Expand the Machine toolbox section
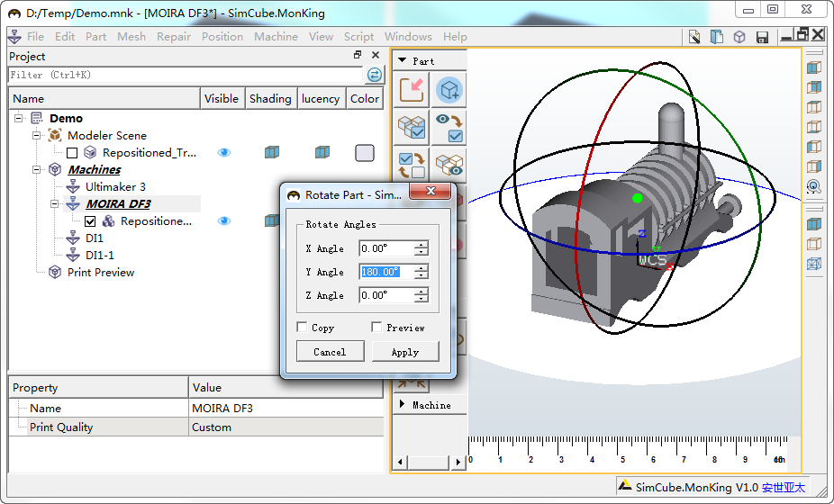 [x=402, y=404]
